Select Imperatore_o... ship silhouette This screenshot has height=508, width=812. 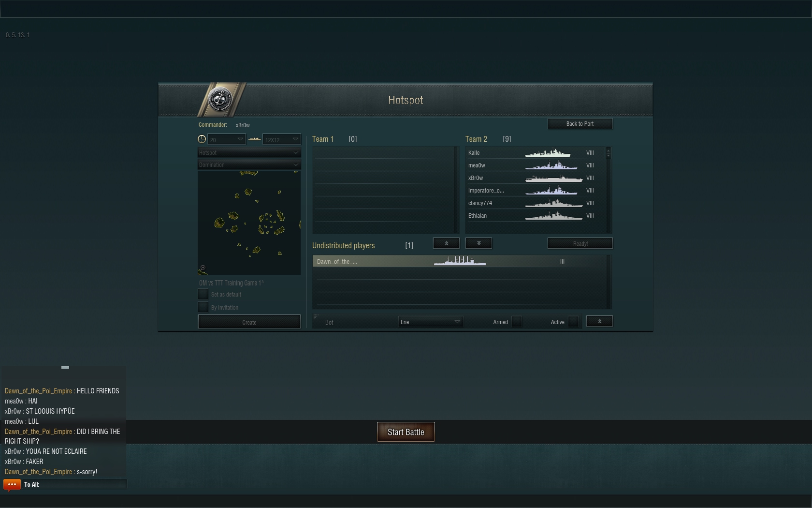551,191
